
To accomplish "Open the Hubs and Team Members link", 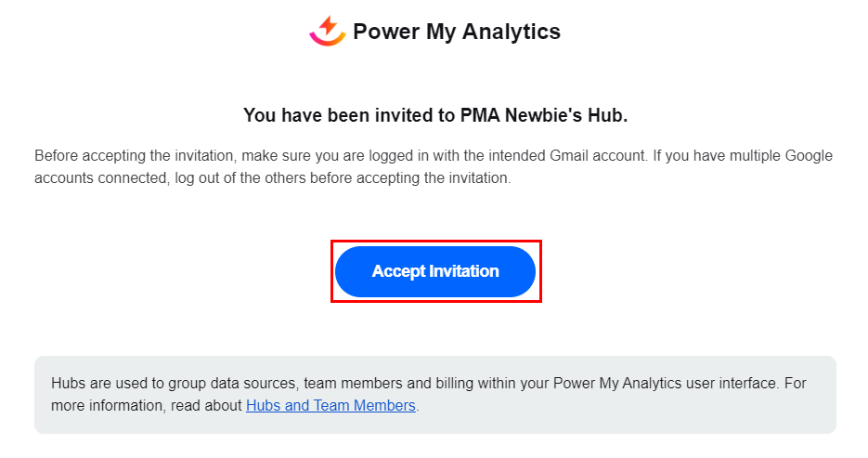I will click(x=330, y=405).
